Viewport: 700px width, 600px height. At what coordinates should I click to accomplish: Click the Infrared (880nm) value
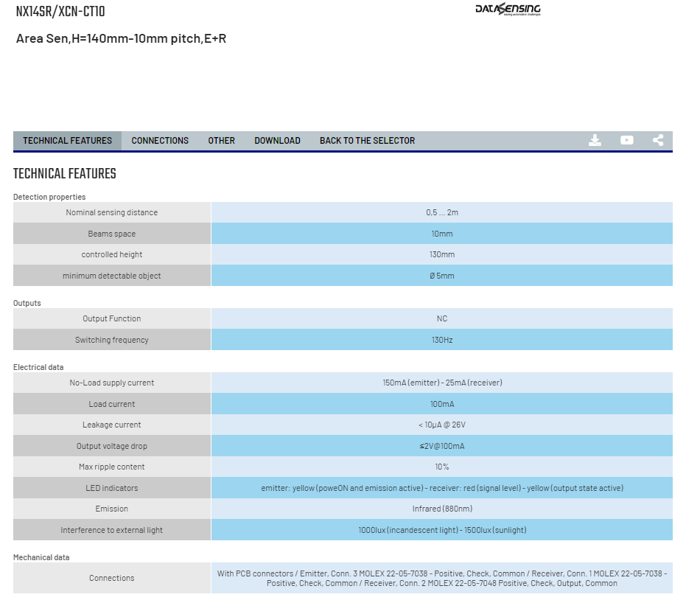coord(442,509)
